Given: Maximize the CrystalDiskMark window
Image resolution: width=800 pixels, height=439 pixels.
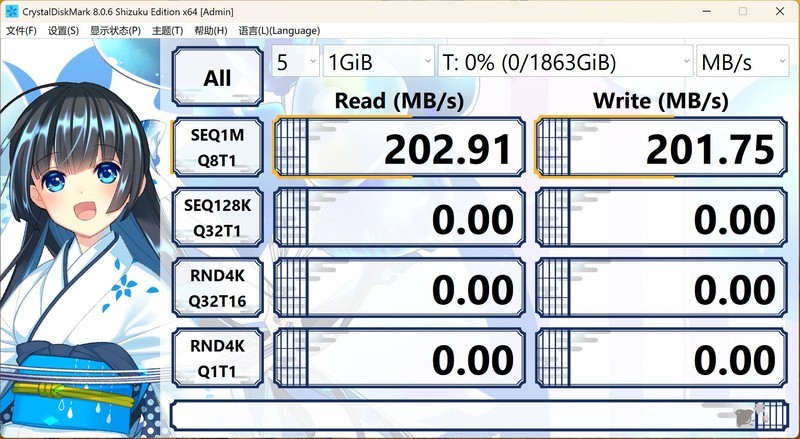Looking at the screenshot, I should (743, 11).
